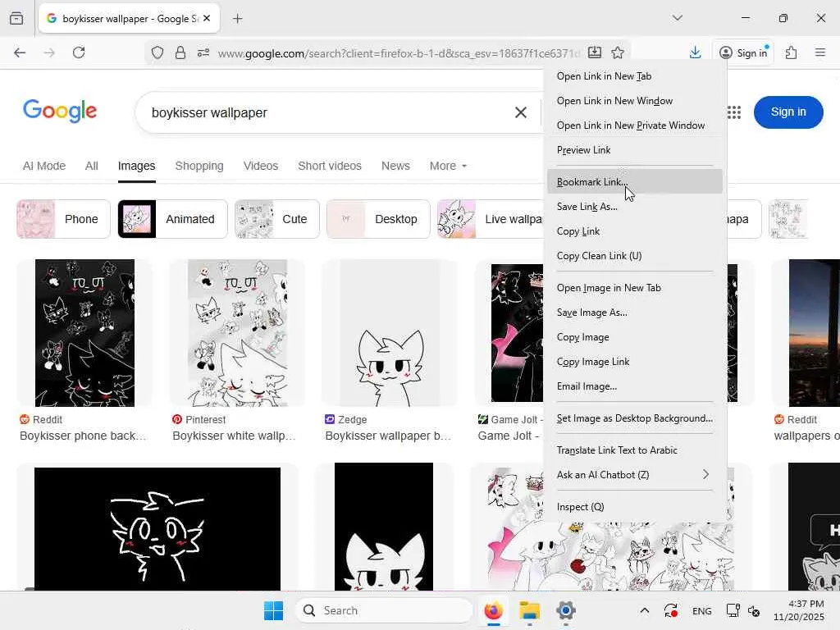Filter images by the Animated chip
The height and width of the screenshot is (630, 840).
[x=172, y=219]
